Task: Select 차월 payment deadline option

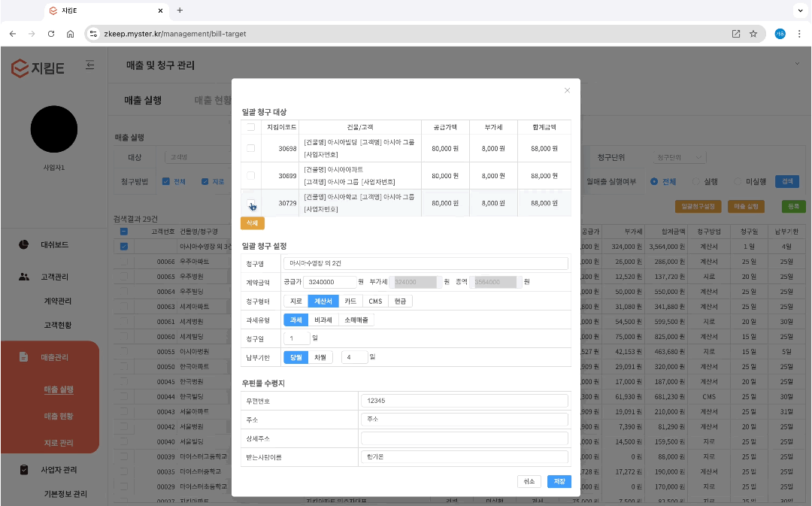Action: [320, 357]
